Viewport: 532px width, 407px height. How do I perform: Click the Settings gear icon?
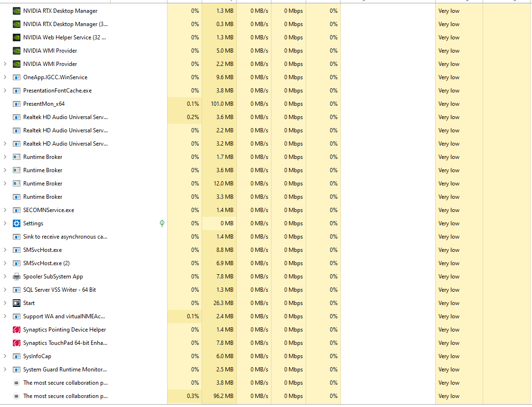17,223
